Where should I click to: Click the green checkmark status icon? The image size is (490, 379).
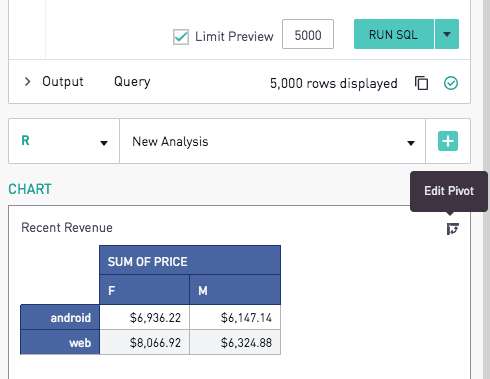(451, 83)
